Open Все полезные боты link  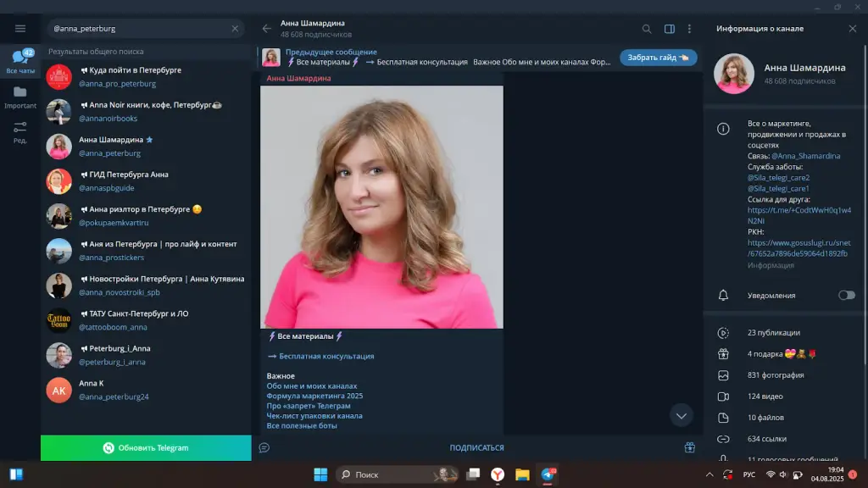point(302,425)
